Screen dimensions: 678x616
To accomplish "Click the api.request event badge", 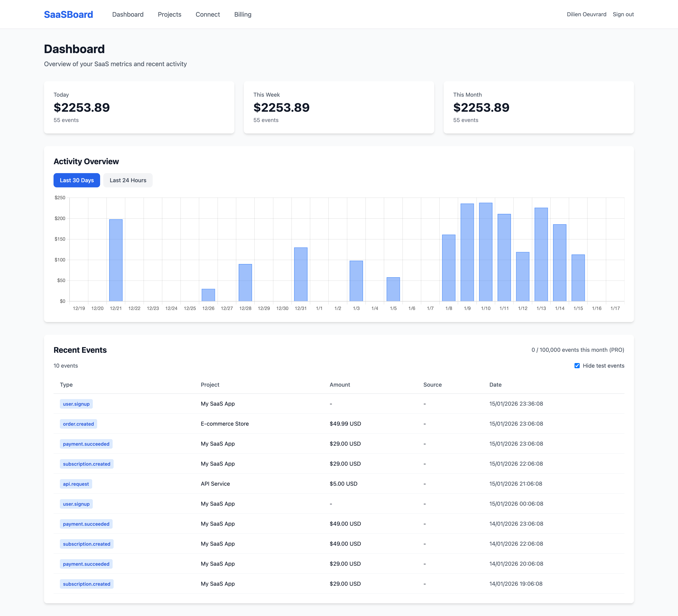I will point(76,484).
